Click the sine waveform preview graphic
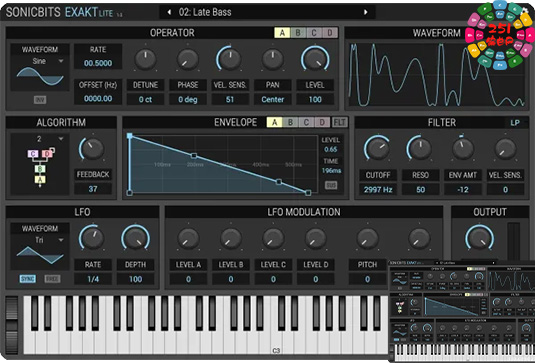This screenshot has height=363, width=535. (40, 76)
